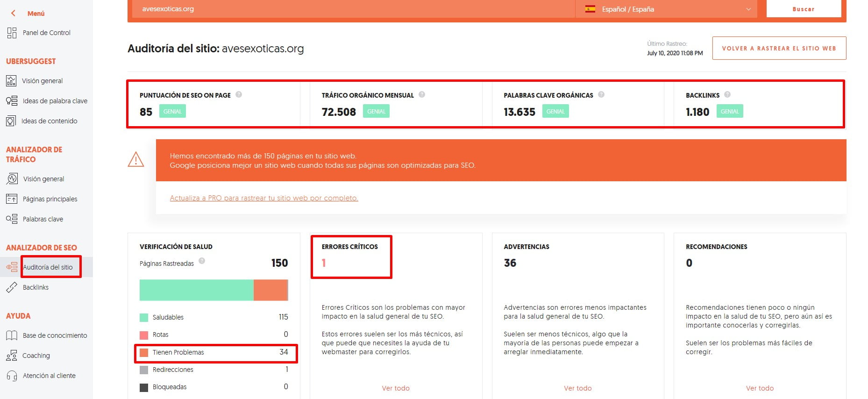
Task: Click help icon next to Puntuación de SEO On Page
Action: 239,94
